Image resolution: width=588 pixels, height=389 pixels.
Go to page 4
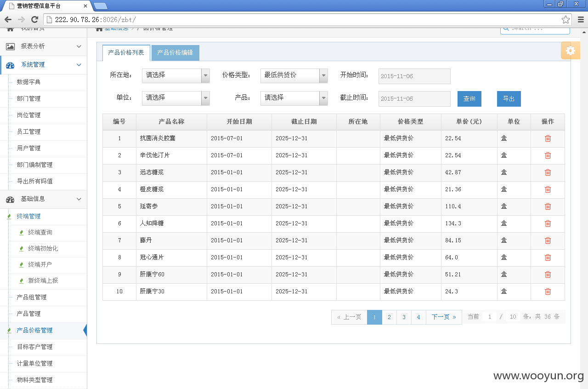point(418,317)
